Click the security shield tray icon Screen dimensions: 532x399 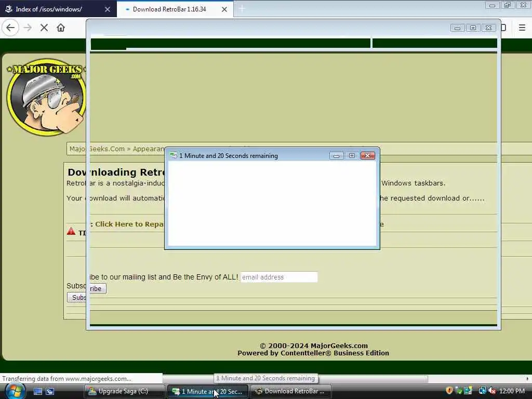click(449, 391)
